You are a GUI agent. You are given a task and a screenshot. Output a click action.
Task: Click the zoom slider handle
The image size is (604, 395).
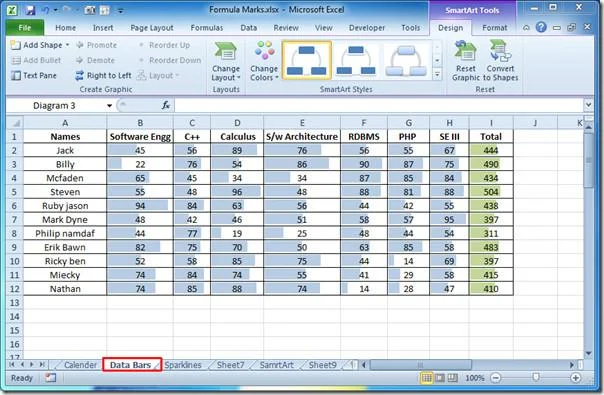pyautogui.click(x=536, y=378)
